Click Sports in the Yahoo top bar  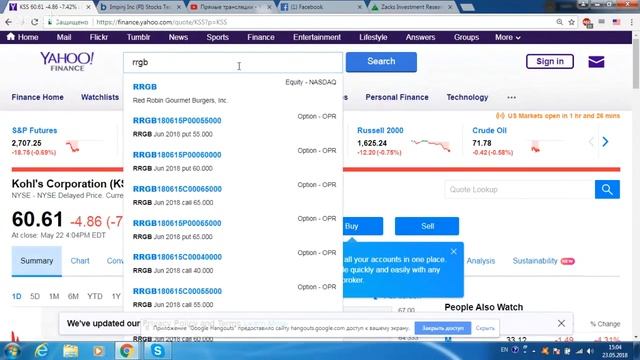click(x=218, y=37)
